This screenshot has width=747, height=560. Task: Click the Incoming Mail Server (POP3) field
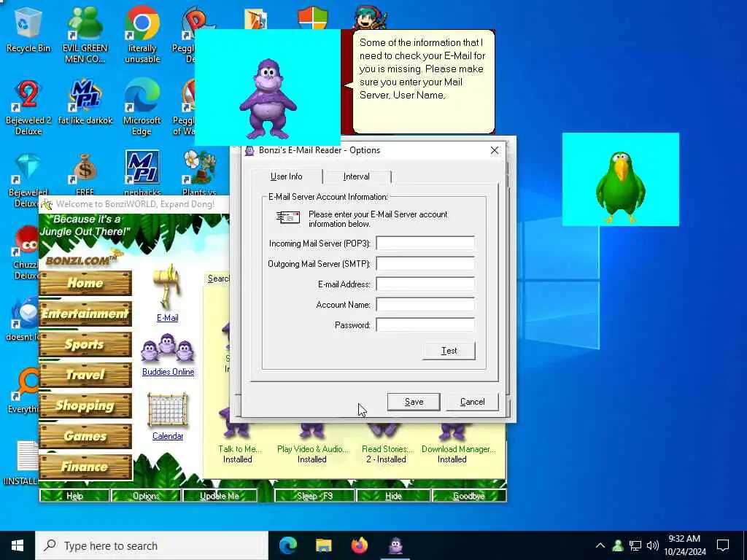pos(425,244)
